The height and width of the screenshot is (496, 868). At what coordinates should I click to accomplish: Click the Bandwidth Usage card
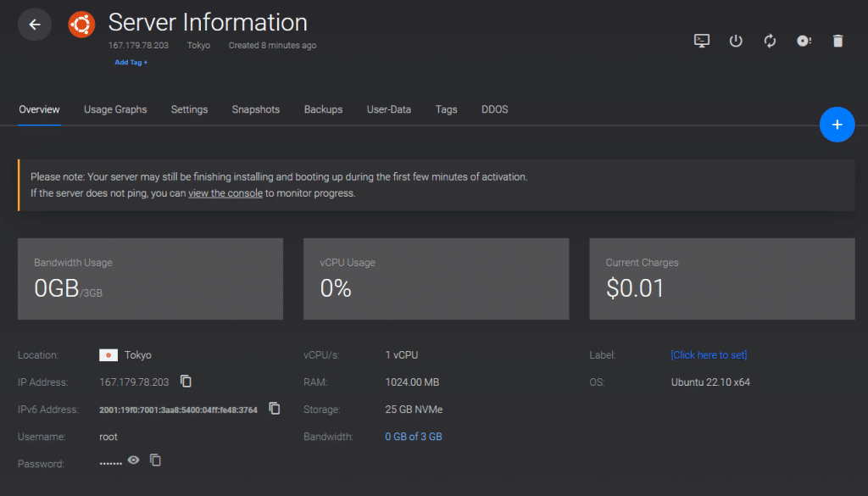[x=151, y=279]
